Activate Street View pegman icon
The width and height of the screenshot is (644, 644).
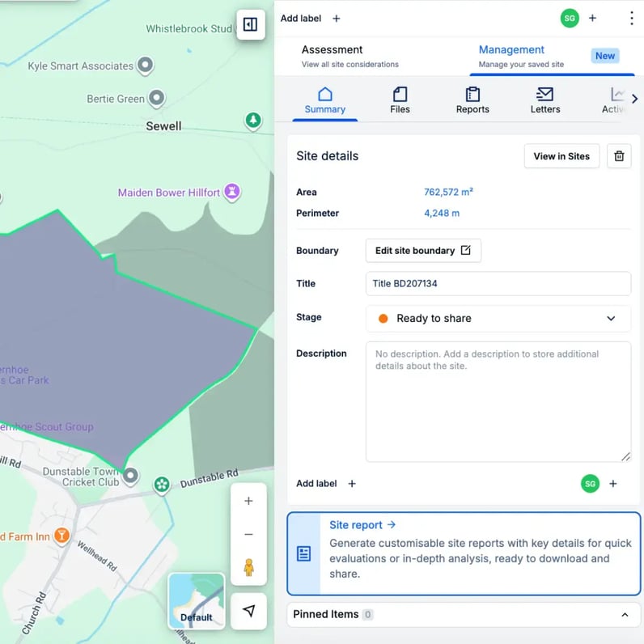click(x=248, y=567)
